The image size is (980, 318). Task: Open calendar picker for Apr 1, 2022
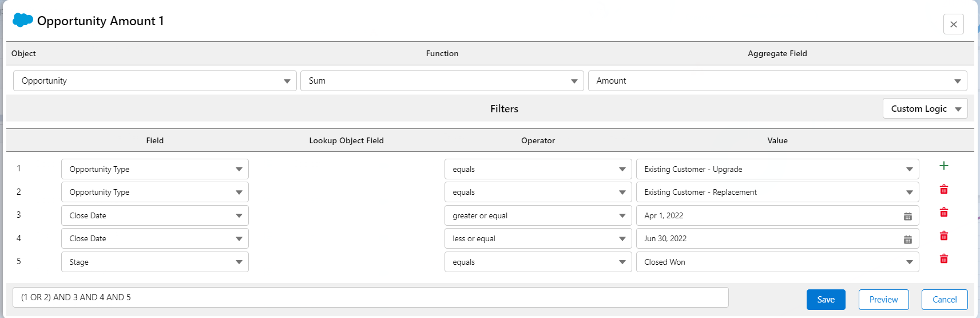[907, 217]
